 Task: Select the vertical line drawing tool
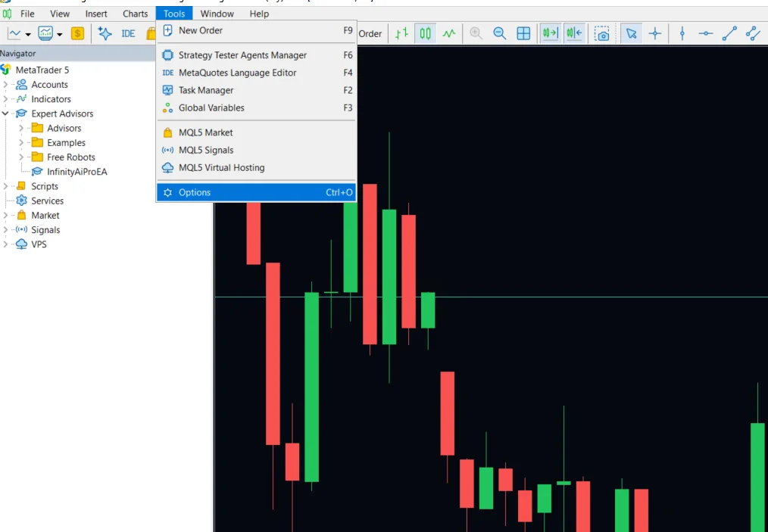(682, 33)
